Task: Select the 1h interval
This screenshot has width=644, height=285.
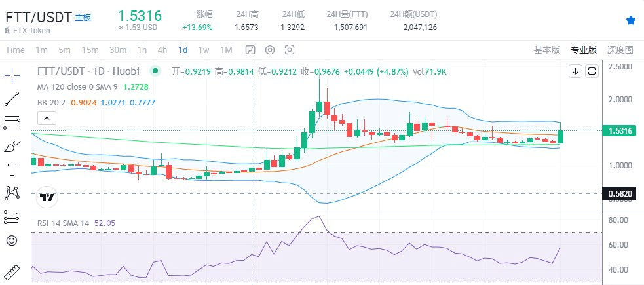Action: coord(142,50)
